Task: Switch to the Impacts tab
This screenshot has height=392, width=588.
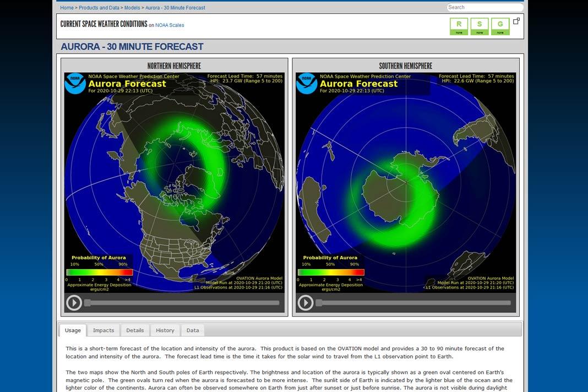Action: pyautogui.click(x=104, y=330)
